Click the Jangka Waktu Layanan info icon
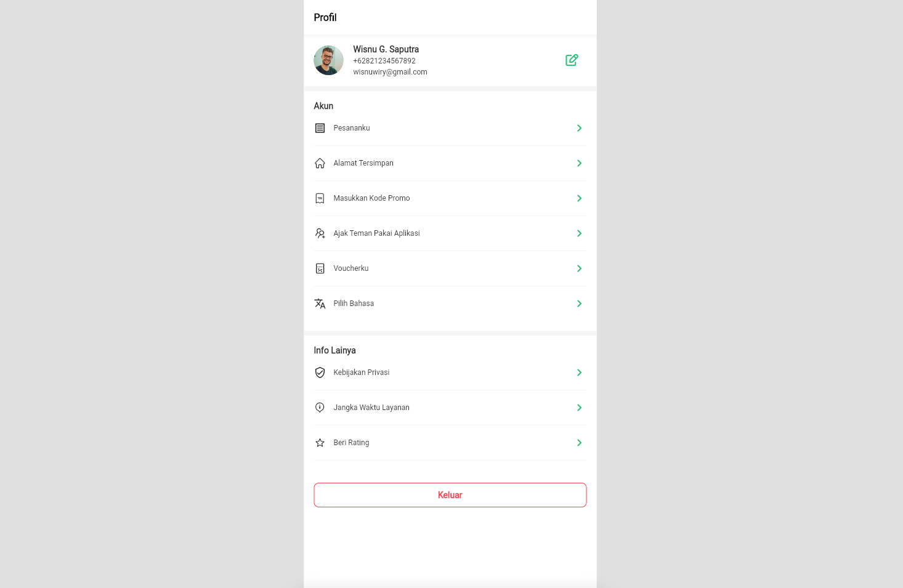 click(320, 408)
